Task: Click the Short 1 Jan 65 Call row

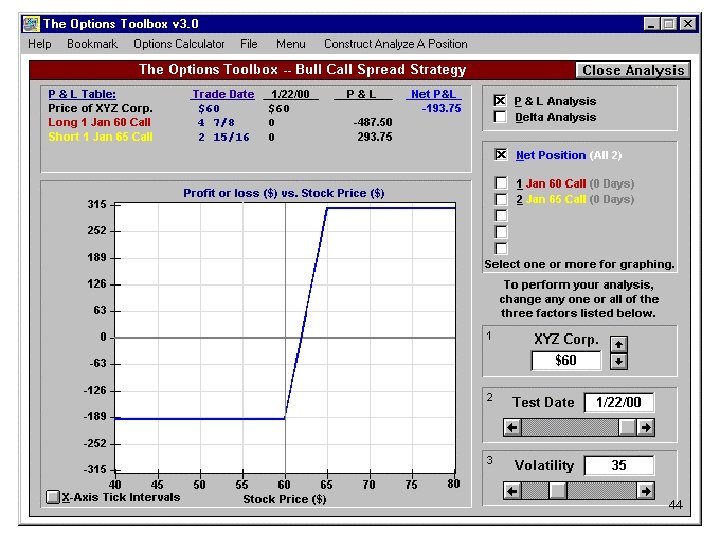Action: pos(100,137)
